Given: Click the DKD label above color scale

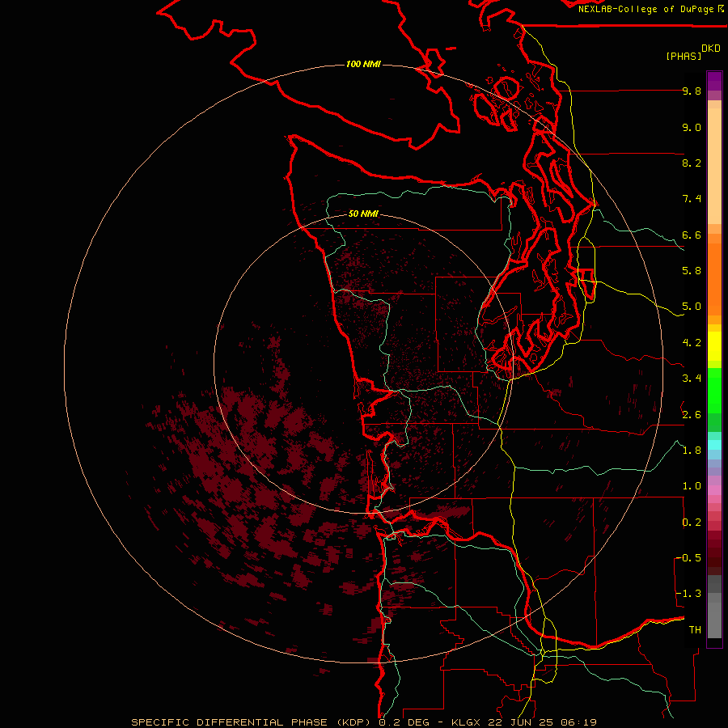Looking at the screenshot, I should (711, 49).
